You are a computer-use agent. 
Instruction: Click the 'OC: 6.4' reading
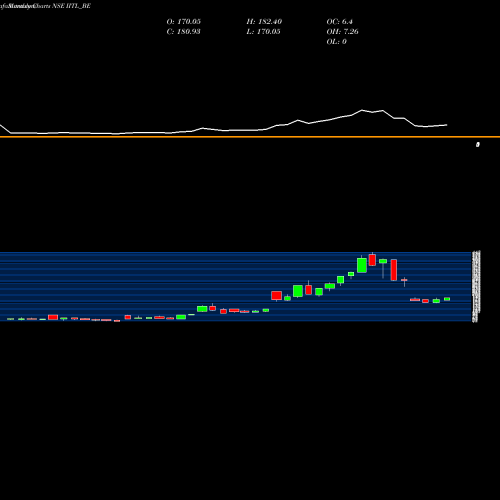point(339,22)
